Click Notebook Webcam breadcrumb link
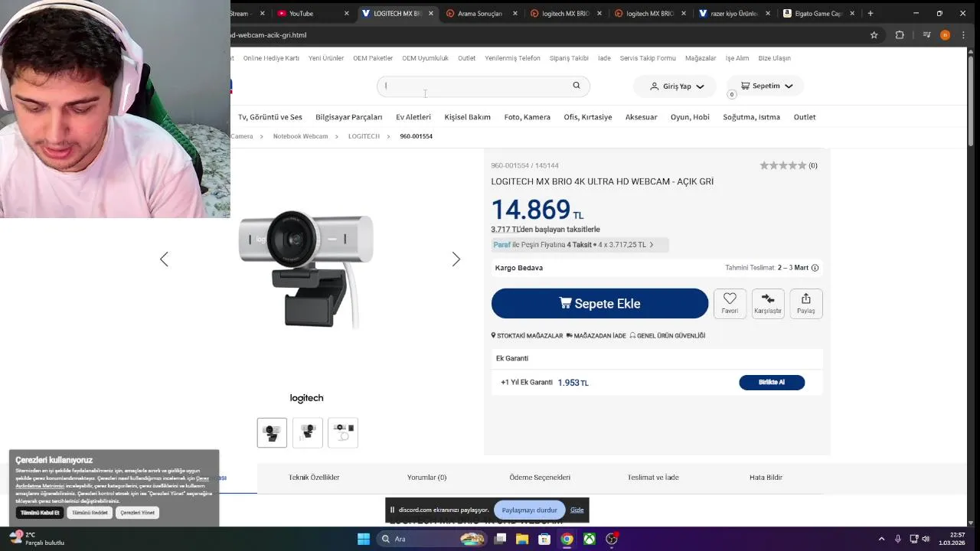 click(x=300, y=136)
